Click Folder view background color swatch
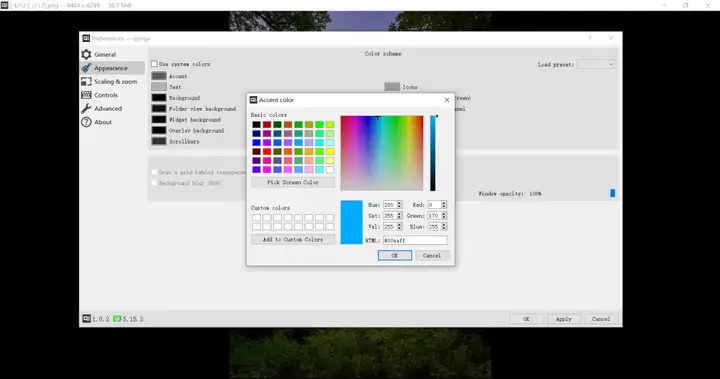720x379 pixels. (x=159, y=108)
